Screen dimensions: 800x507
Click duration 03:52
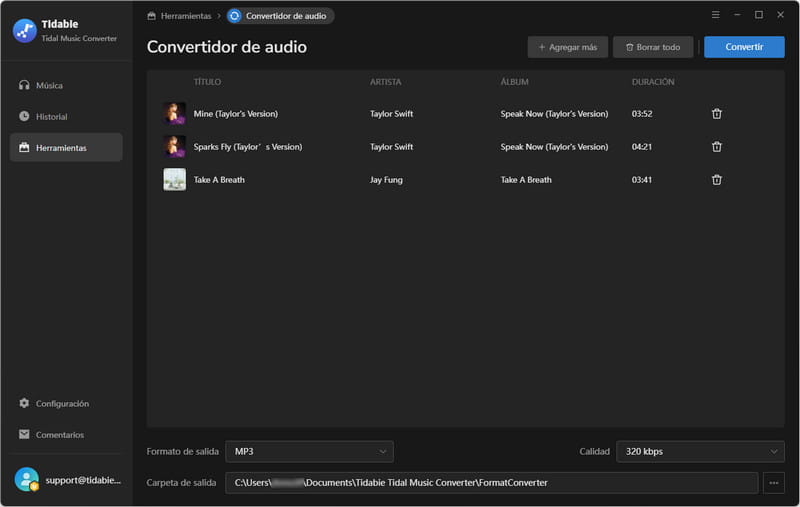[642, 114]
